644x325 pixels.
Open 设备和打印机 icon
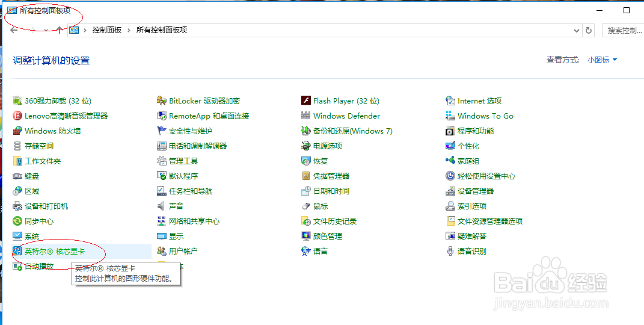(17, 206)
